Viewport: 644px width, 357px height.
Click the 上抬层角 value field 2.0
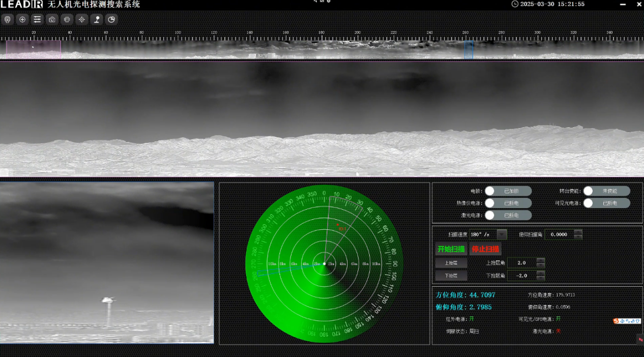522,263
